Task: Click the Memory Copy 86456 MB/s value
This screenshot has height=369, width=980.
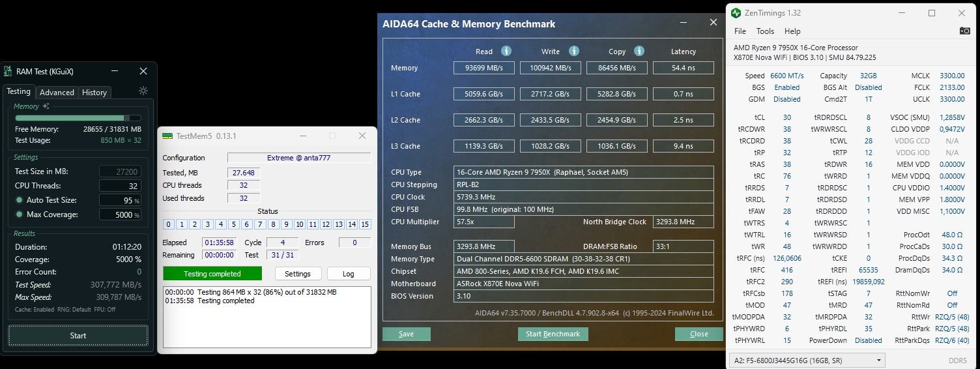Action: click(617, 68)
